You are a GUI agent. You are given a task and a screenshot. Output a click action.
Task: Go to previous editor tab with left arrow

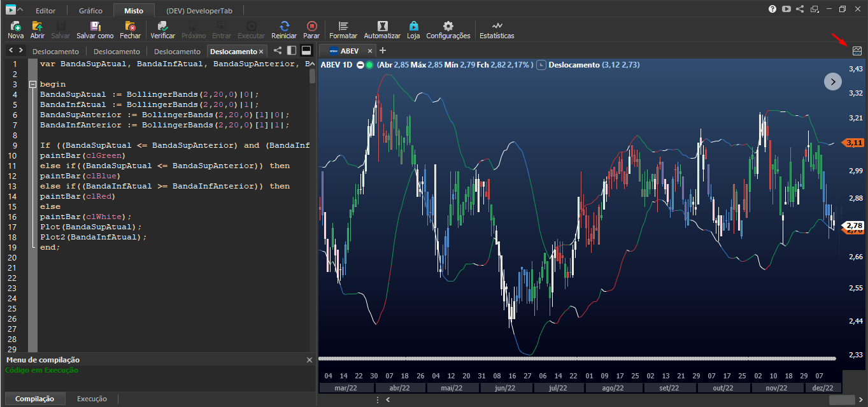11,50
